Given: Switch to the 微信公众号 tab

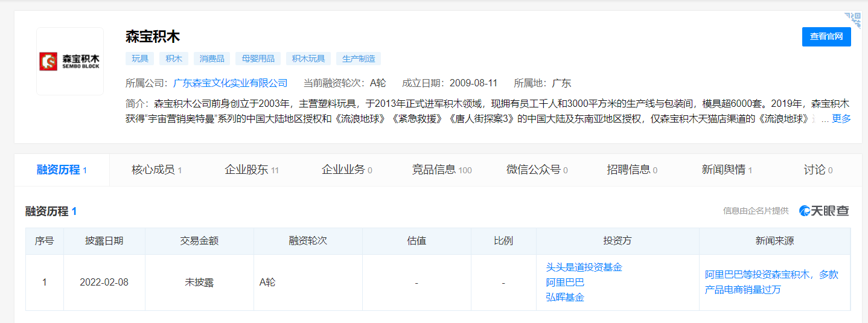Looking at the screenshot, I should pyautogui.click(x=537, y=170).
